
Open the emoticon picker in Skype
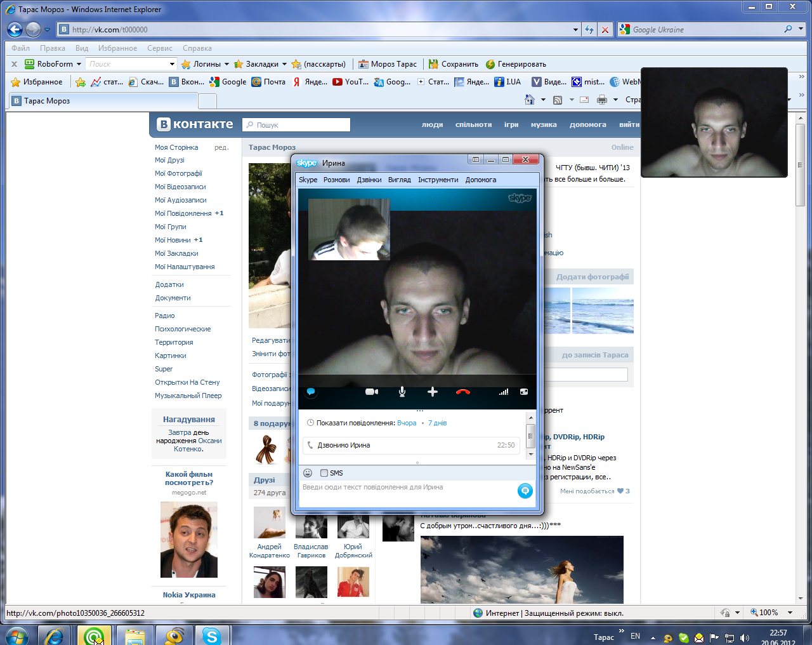(308, 473)
